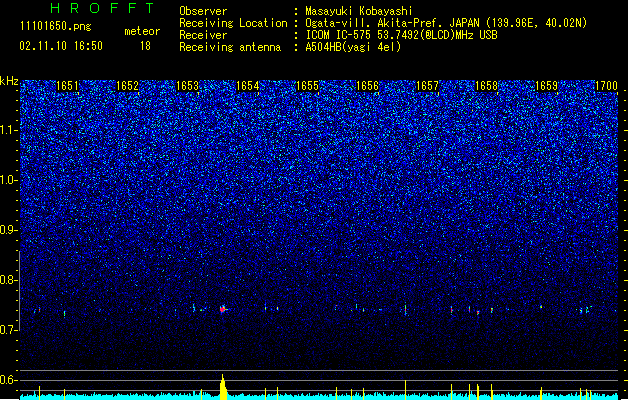Click the bright red meteor echo after 1653
Image resolution: width=629 pixels, height=400 pixels.
point(223,309)
